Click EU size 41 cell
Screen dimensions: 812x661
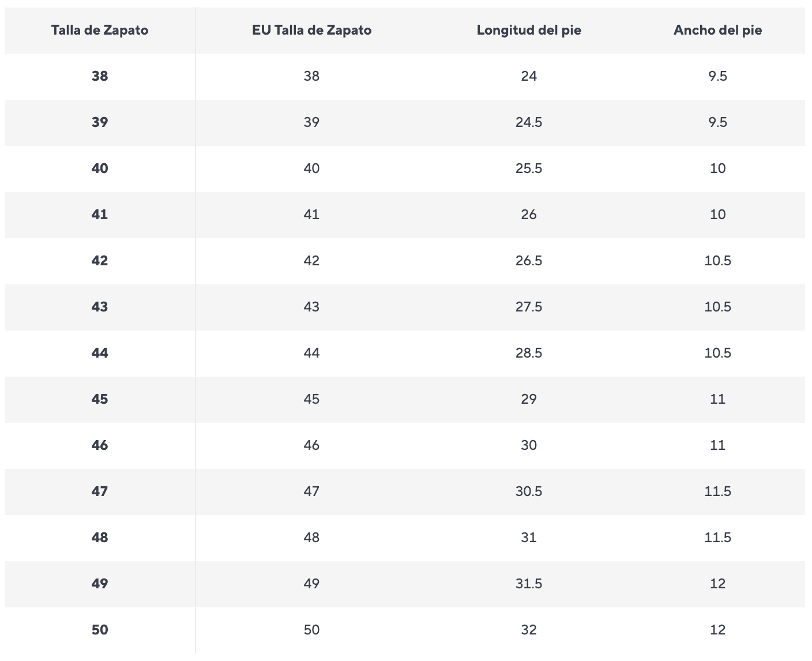(311, 215)
